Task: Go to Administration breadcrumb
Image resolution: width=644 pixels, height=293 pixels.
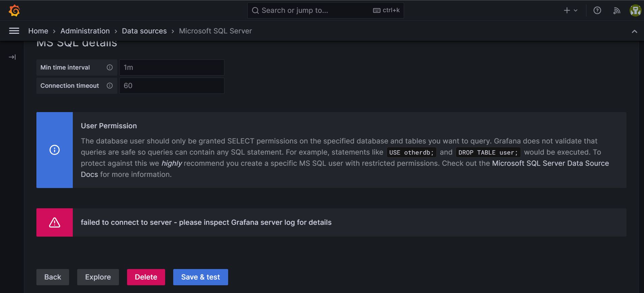Action: pos(85,31)
